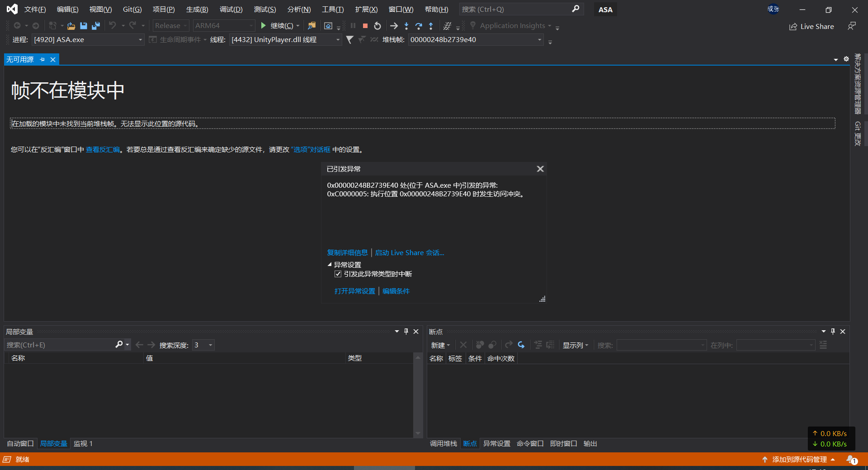Click the 查看反汇编 link
The height and width of the screenshot is (470, 868).
103,150
